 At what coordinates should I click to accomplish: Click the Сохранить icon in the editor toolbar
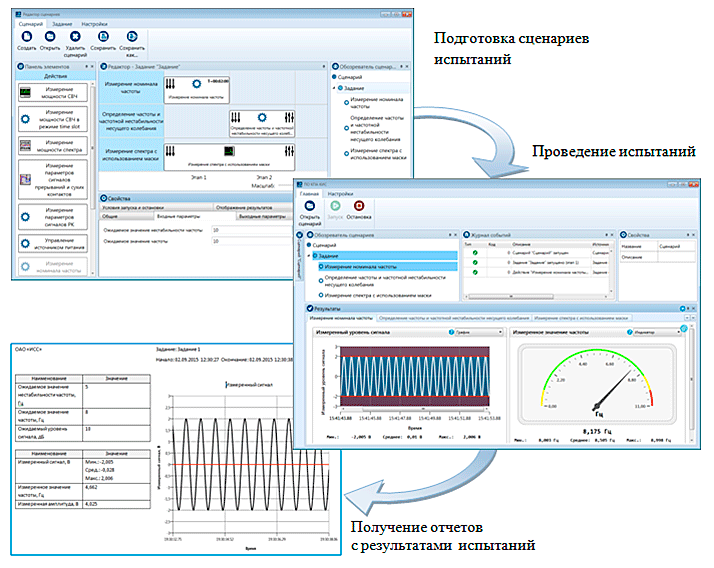[103, 34]
